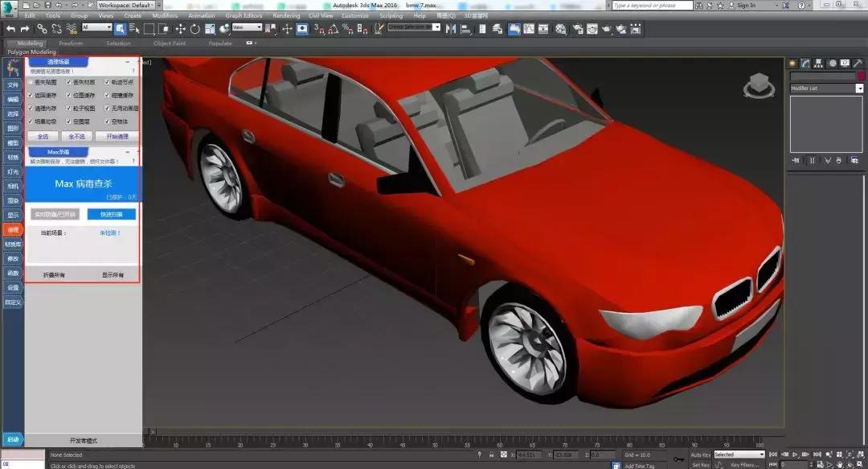Open the Create command panel icon

pyautogui.click(x=792, y=63)
